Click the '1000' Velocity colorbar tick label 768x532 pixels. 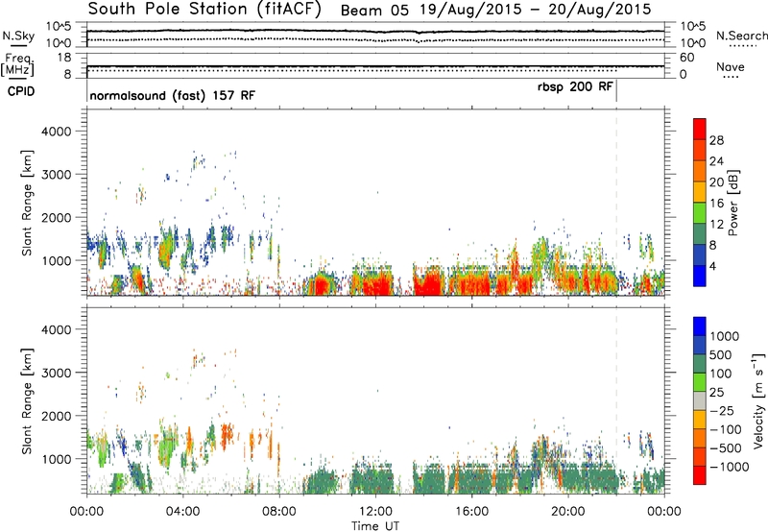click(724, 336)
